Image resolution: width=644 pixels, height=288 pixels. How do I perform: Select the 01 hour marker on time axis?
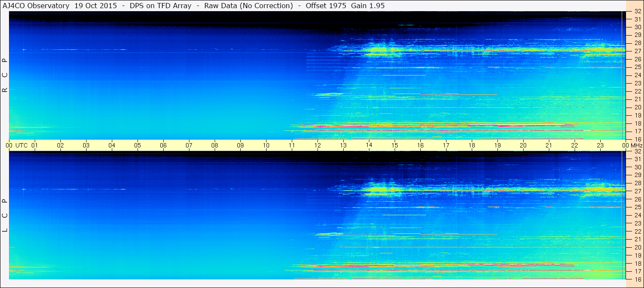pyautogui.click(x=35, y=145)
